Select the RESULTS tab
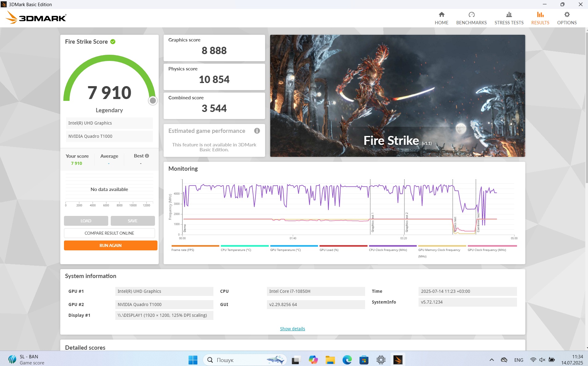 coord(540,18)
